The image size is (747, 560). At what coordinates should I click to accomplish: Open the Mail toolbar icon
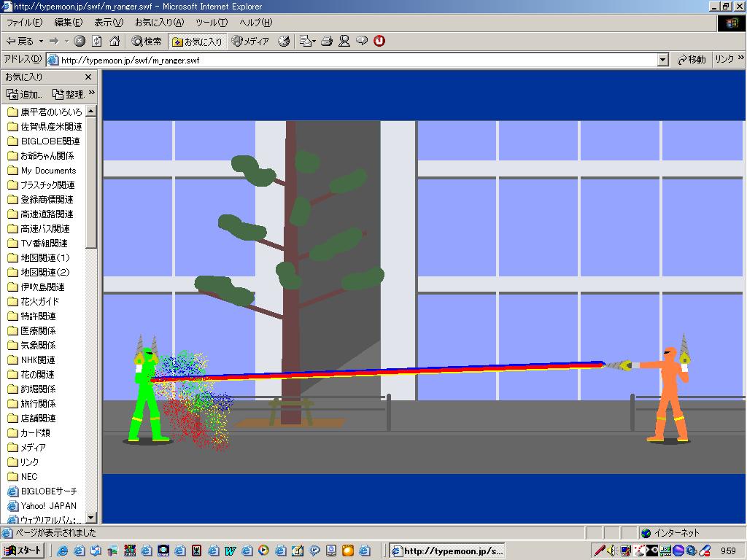[x=307, y=42]
